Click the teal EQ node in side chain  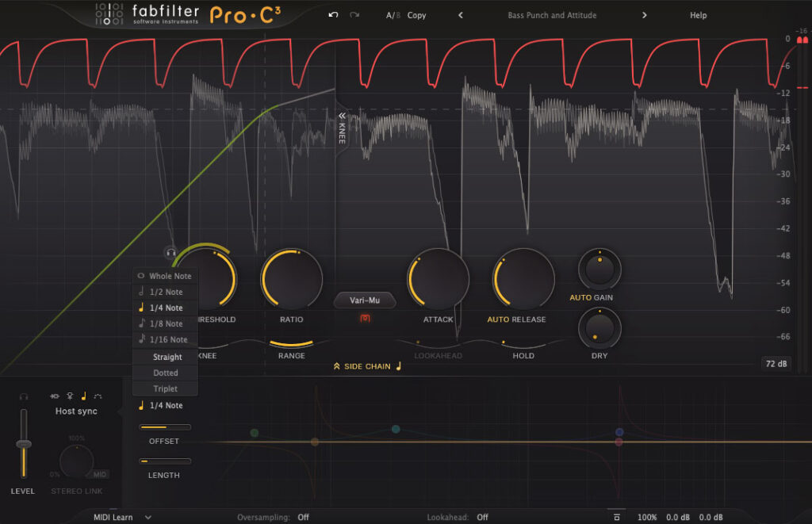tap(396, 429)
